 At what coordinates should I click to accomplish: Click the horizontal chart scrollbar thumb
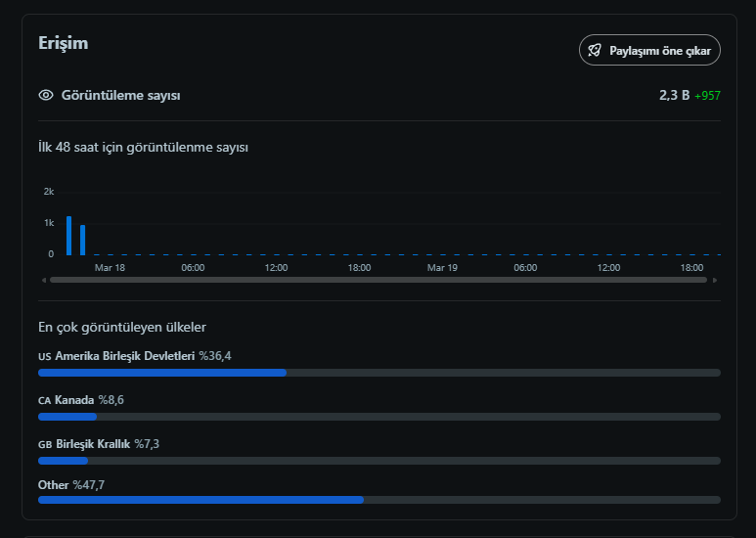coord(378,280)
